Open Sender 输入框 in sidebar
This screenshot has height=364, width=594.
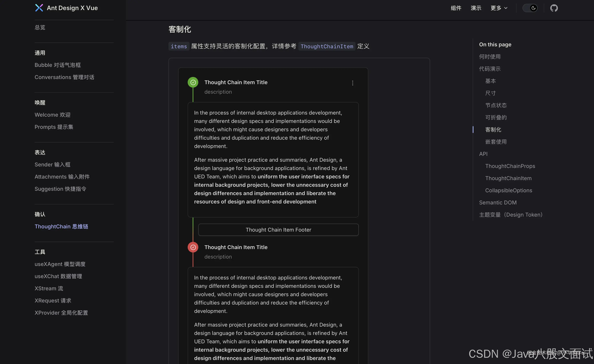pyautogui.click(x=52, y=165)
